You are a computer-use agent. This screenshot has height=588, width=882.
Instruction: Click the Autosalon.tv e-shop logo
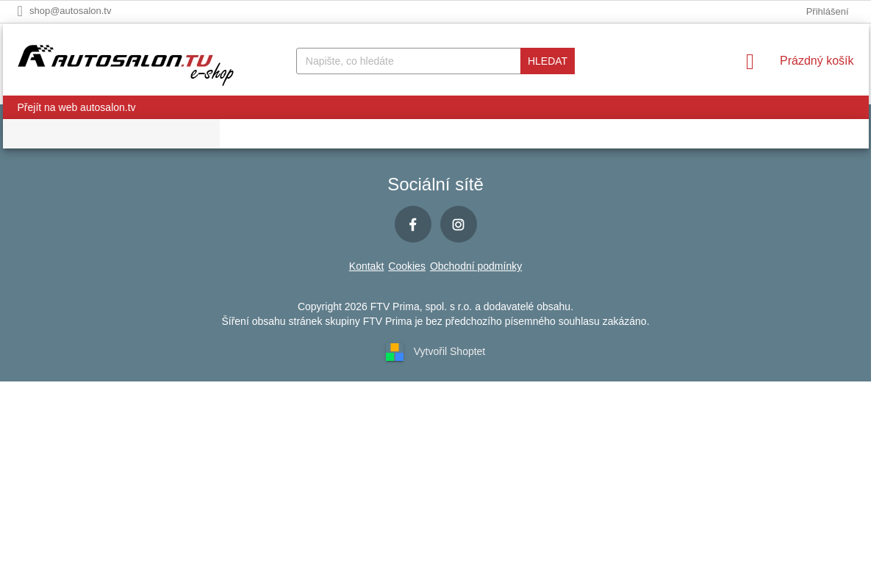[125, 64]
